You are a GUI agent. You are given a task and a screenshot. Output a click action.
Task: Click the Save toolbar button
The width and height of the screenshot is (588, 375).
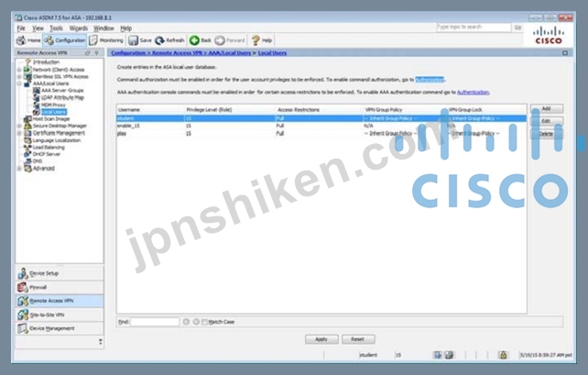(140, 40)
